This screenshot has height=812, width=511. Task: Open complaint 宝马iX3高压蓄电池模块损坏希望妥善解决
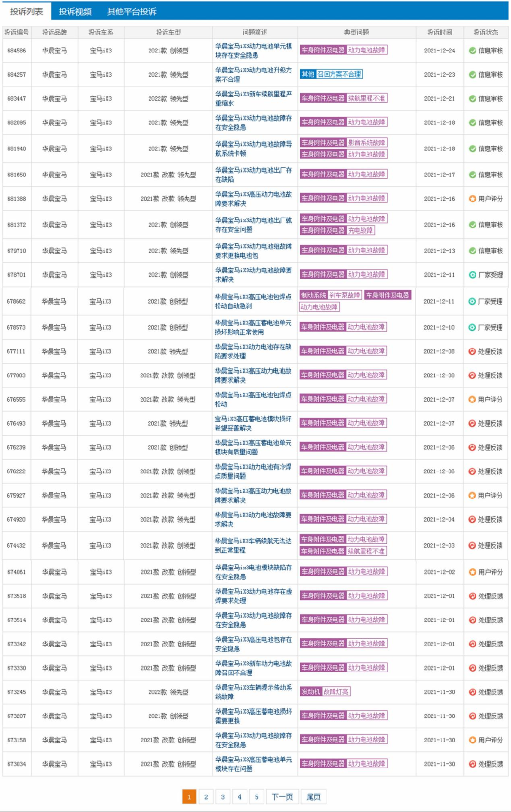click(253, 423)
